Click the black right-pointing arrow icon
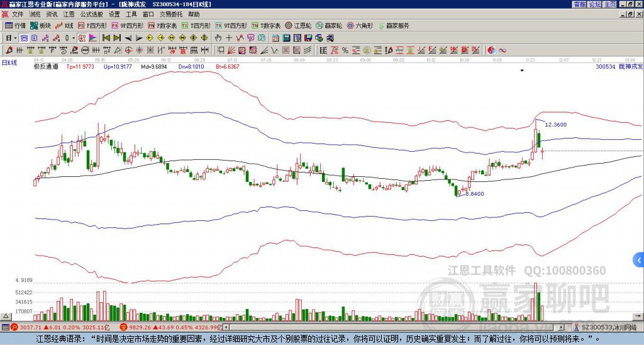This screenshot has height=345, width=644. pyautogui.click(x=139, y=38)
